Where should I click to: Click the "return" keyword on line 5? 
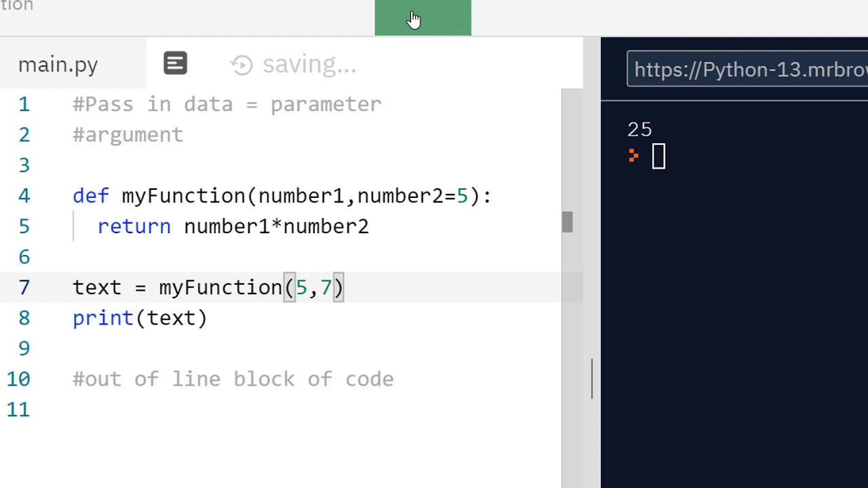click(134, 226)
